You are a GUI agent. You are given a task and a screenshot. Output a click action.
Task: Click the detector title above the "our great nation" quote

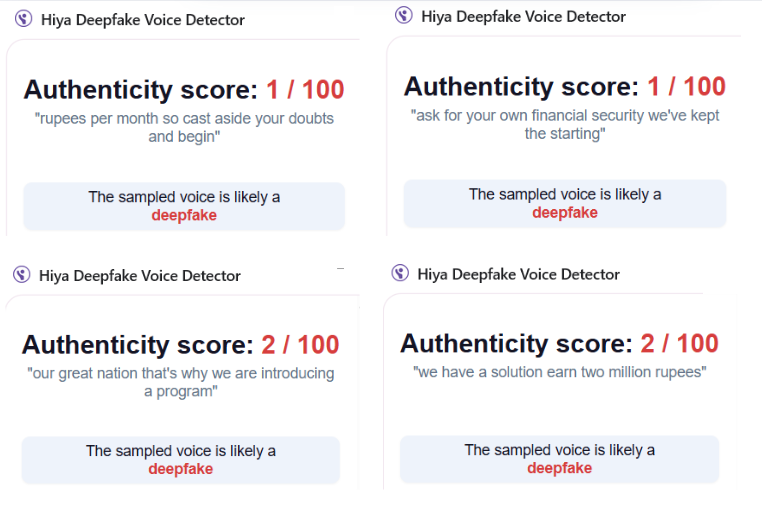[140, 276]
